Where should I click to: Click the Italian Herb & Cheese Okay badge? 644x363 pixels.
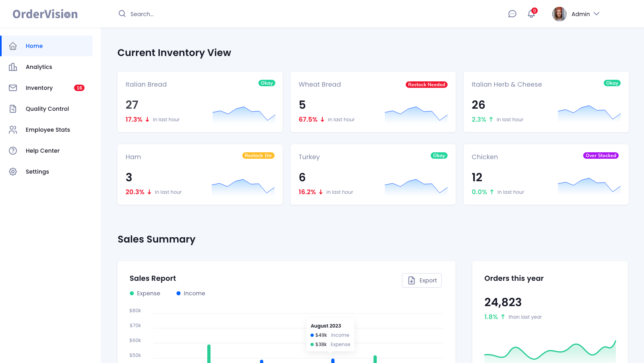point(612,83)
